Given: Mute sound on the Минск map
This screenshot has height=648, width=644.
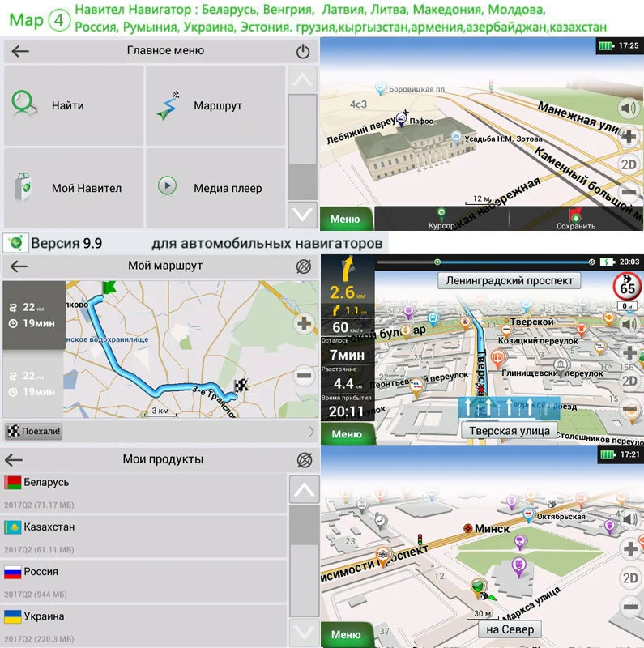Looking at the screenshot, I should [630, 519].
